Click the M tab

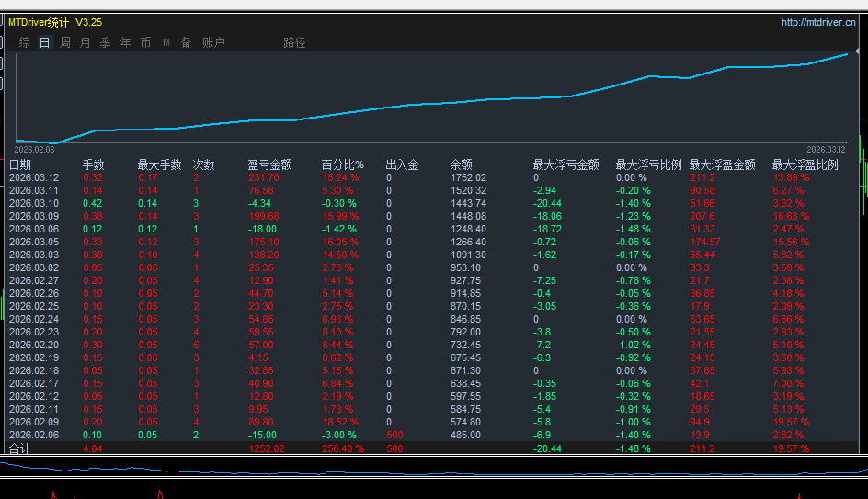click(x=166, y=42)
